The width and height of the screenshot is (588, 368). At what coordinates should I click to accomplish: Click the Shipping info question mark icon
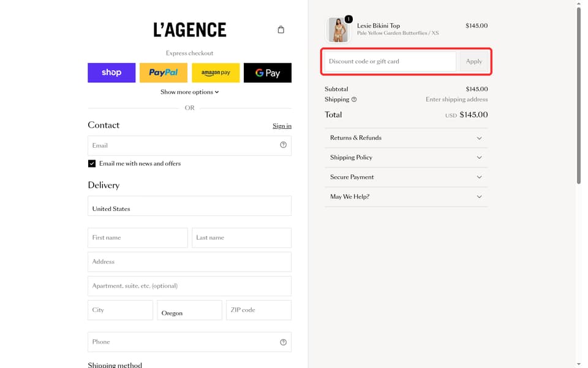[354, 99]
